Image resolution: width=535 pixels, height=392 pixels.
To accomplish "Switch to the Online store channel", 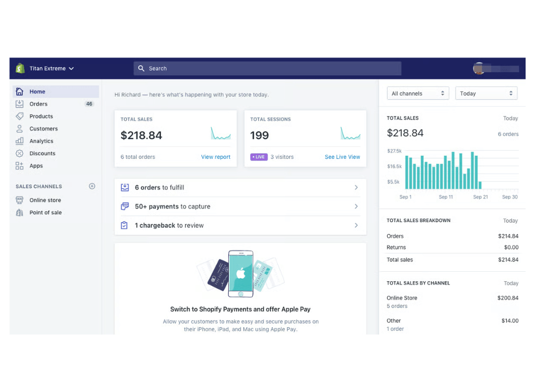I will click(45, 200).
